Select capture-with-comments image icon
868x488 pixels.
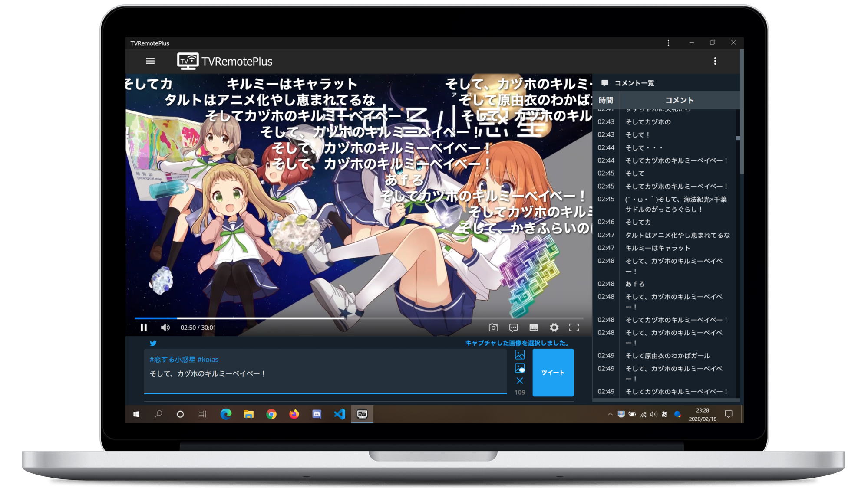coord(520,368)
